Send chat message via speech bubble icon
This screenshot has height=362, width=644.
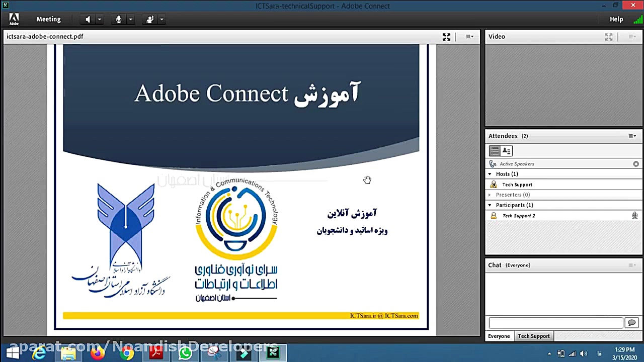631,322
